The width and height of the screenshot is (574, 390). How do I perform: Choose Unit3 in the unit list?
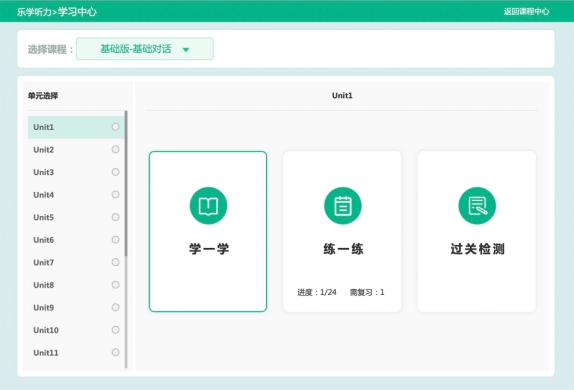pyautogui.click(x=76, y=172)
